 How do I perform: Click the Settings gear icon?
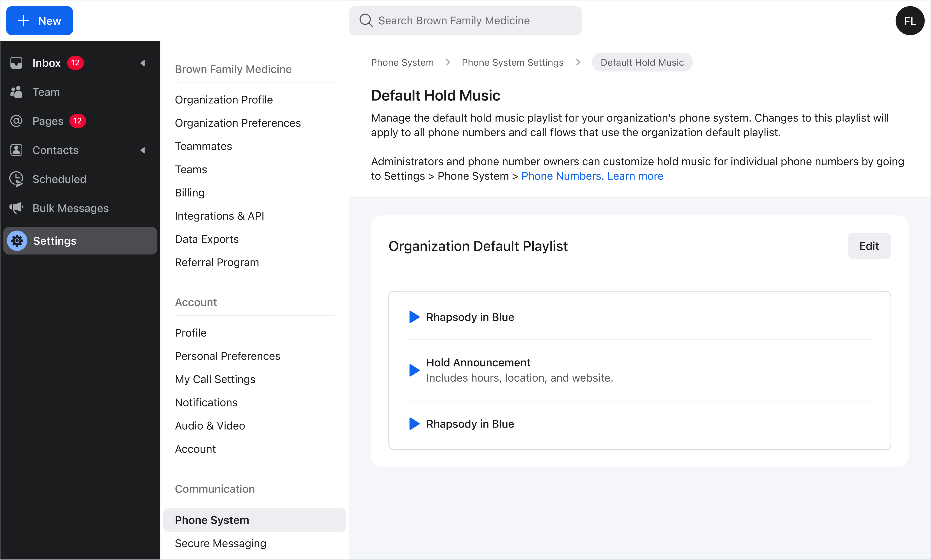(x=17, y=240)
